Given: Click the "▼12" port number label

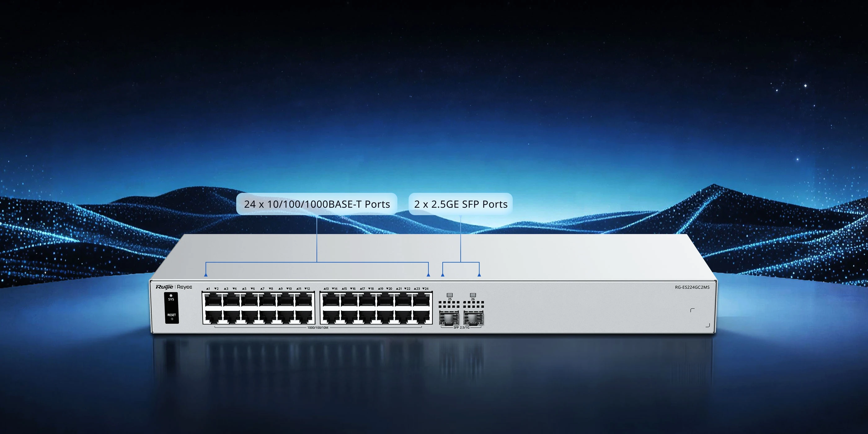Looking at the screenshot, I should (307, 289).
